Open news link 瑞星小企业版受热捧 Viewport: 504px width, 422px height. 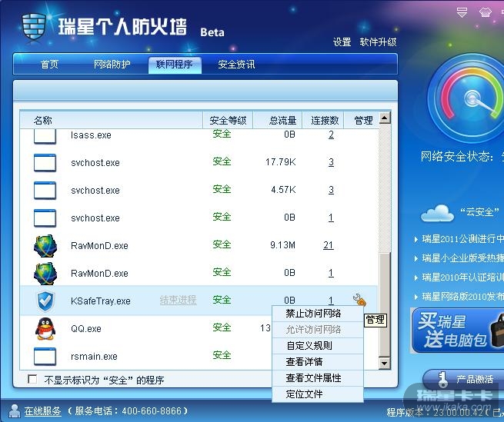(x=463, y=258)
